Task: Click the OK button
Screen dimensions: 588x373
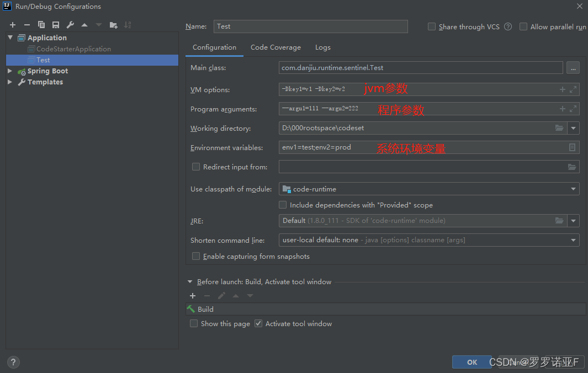Action: pyautogui.click(x=472, y=362)
